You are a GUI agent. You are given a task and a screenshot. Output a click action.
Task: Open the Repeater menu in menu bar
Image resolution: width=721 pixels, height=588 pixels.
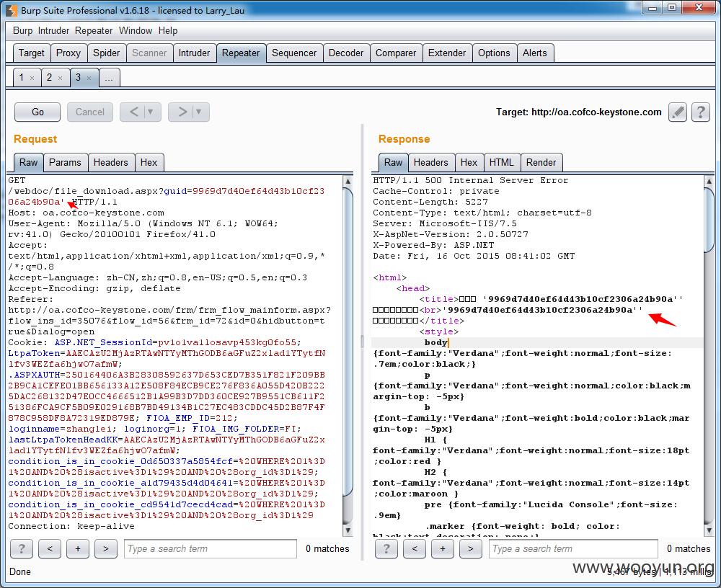point(94,30)
